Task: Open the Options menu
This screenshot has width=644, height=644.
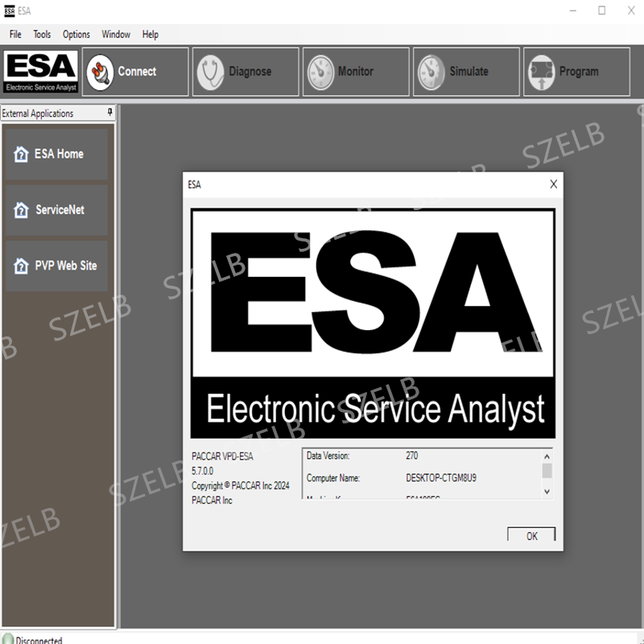Action: [76, 35]
